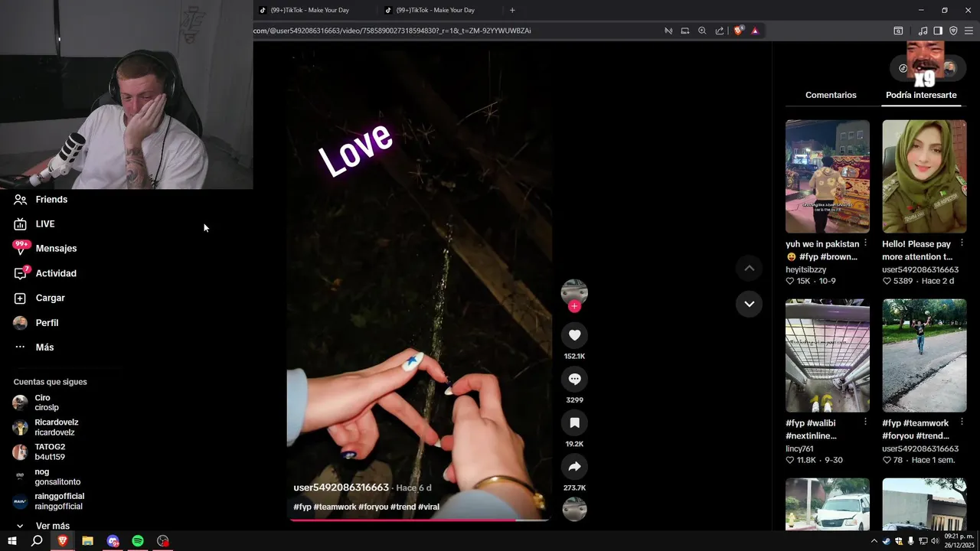The image size is (980, 551).
Task: Like the video with the heart icon
Action: click(x=574, y=335)
